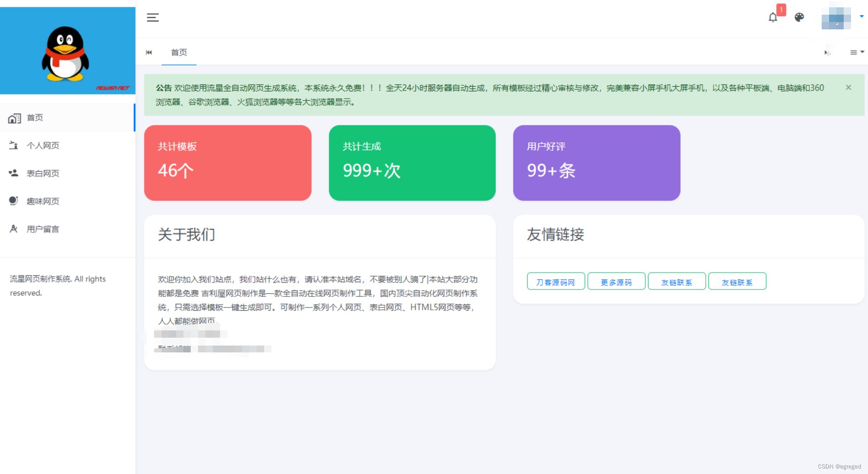Select the 个人网页 sidebar icon
The image size is (868, 474).
click(13, 145)
